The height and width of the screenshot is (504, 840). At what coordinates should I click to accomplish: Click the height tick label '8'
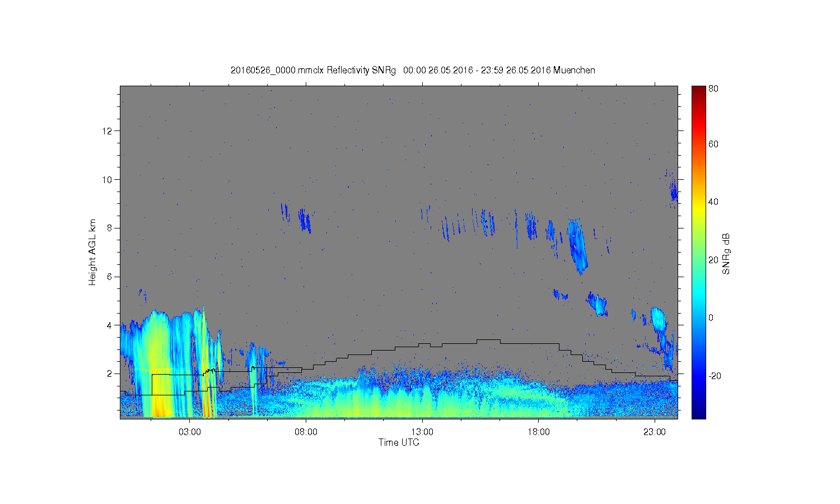coord(110,228)
